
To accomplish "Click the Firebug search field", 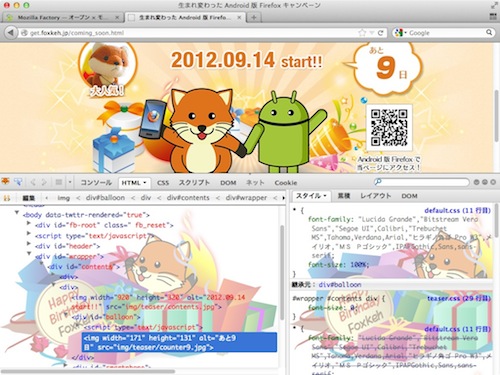I will pyautogui.click(x=421, y=182).
